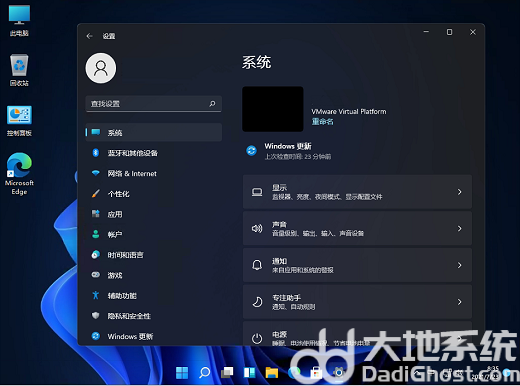520x386 pixels.
Task: Minimize the Settings window
Action: (426, 32)
